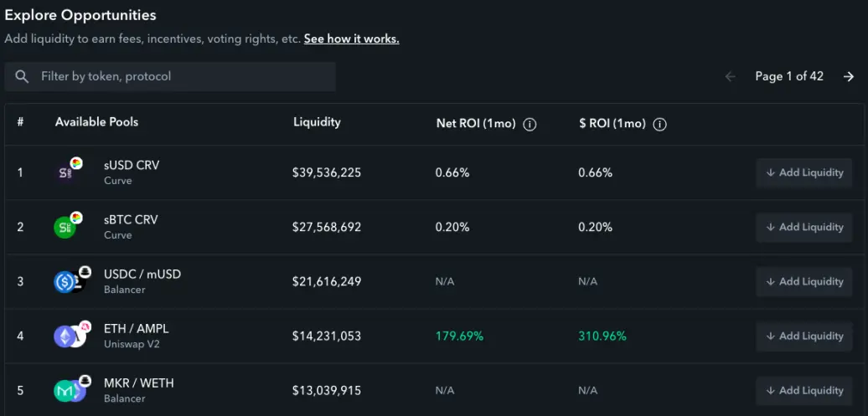Select the USDC / mUSD pool name

coord(142,274)
